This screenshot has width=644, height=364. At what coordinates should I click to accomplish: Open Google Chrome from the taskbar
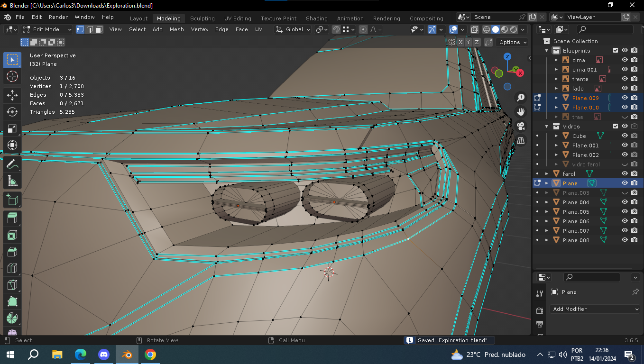(x=150, y=355)
